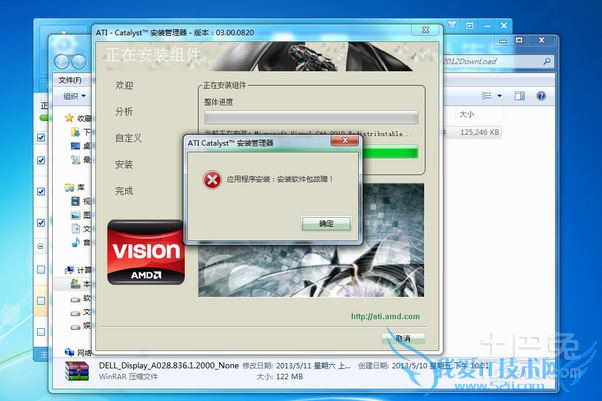Toggle the Explorer preview pane icon
602x401 pixels.
coord(520,96)
